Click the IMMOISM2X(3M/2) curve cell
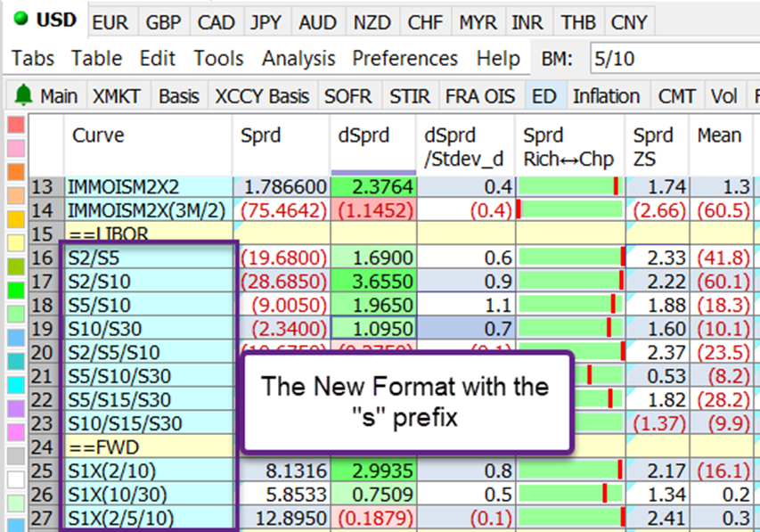The image size is (760, 532). tap(148, 210)
